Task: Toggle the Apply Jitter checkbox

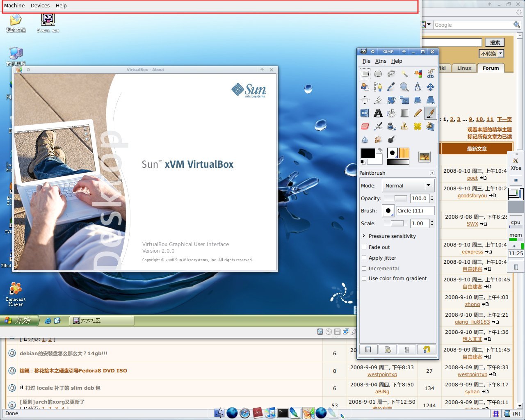Action: (x=364, y=258)
